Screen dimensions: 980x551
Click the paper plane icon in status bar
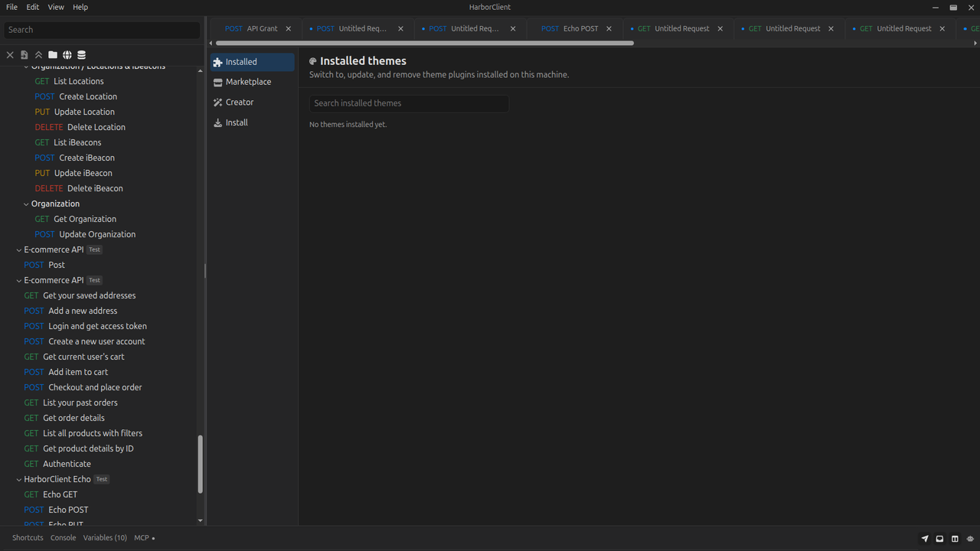click(x=925, y=539)
